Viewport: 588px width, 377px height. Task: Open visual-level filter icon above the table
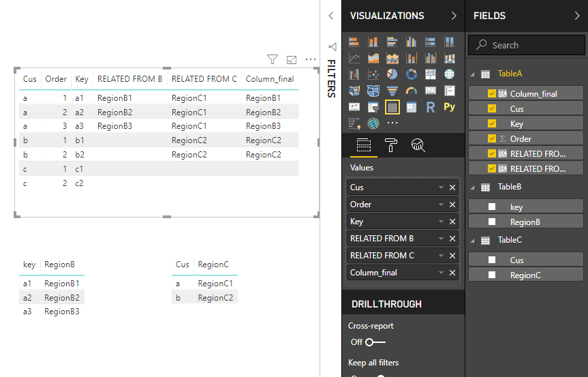point(273,59)
